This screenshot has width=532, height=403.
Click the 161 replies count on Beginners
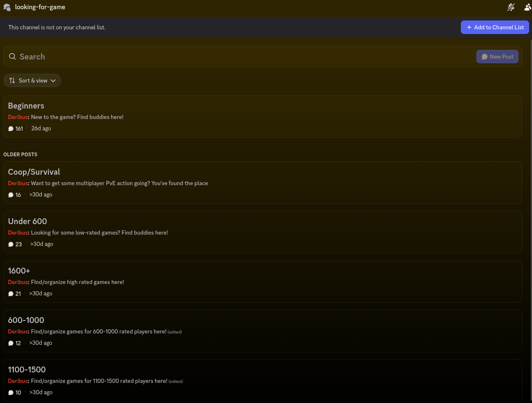19,129
